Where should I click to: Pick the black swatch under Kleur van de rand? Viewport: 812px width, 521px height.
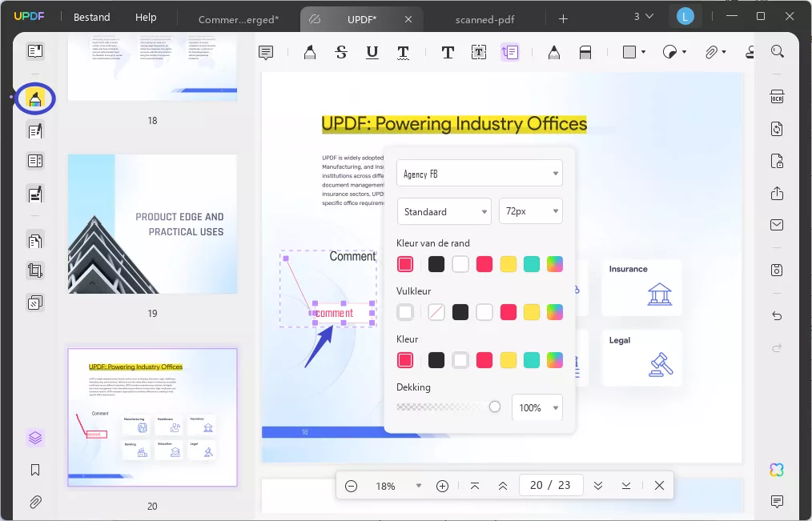coord(436,264)
